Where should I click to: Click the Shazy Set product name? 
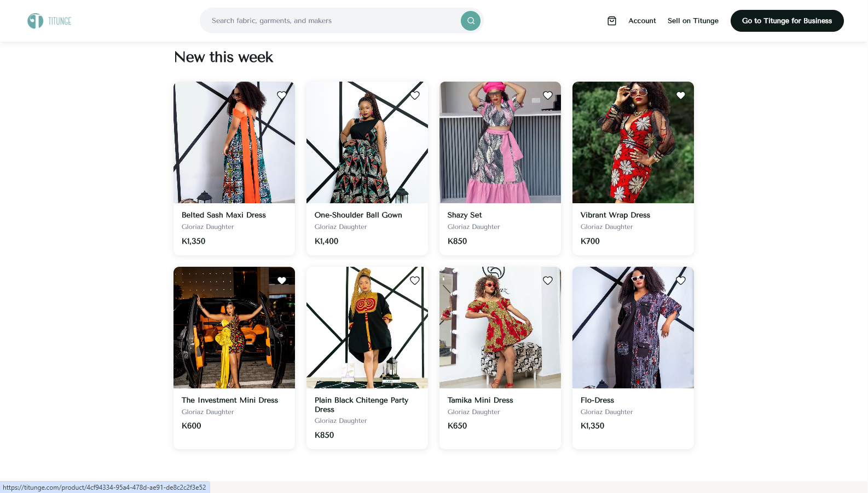pyautogui.click(x=465, y=215)
